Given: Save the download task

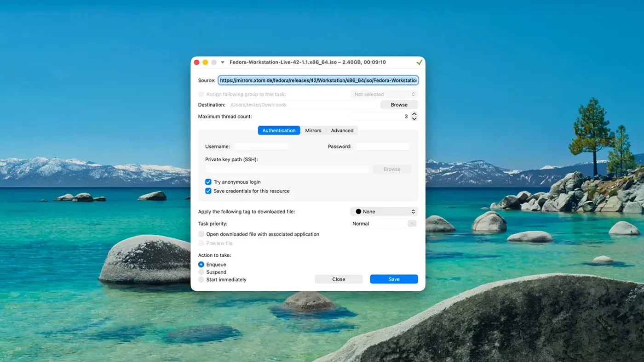Looking at the screenshot, I should coord(394,279).
